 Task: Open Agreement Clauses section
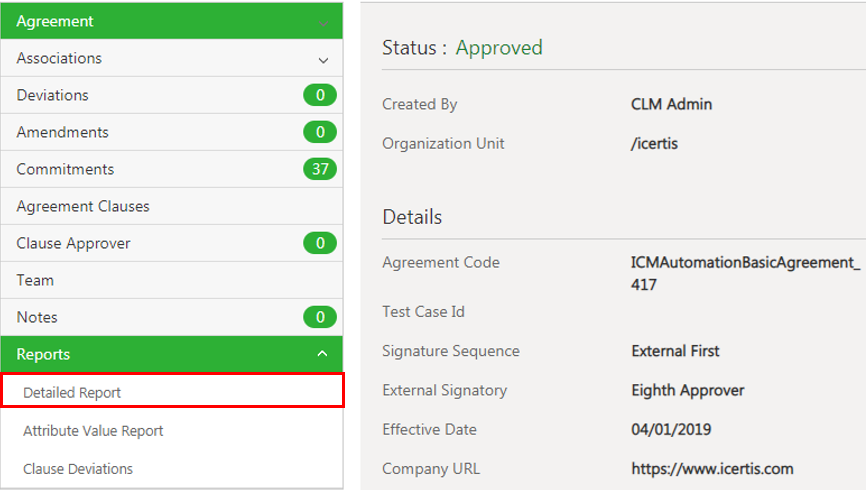(x=83, y=206)
